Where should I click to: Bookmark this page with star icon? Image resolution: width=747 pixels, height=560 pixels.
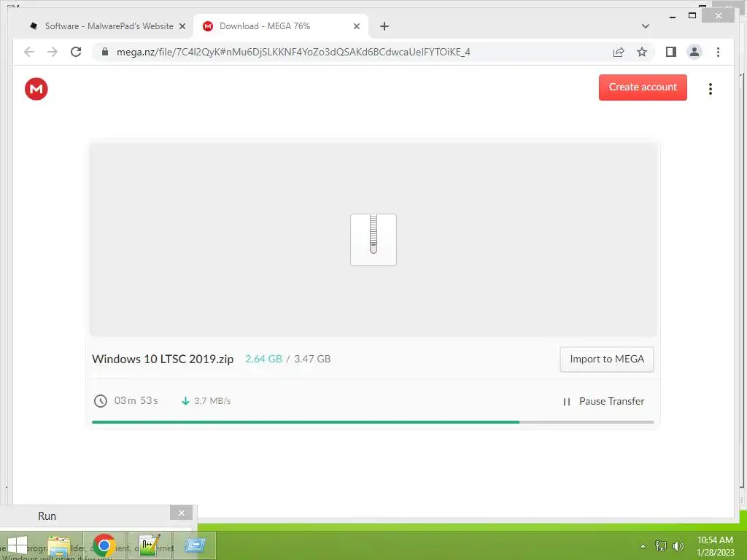pyautogui.click(x=642, y=52)
